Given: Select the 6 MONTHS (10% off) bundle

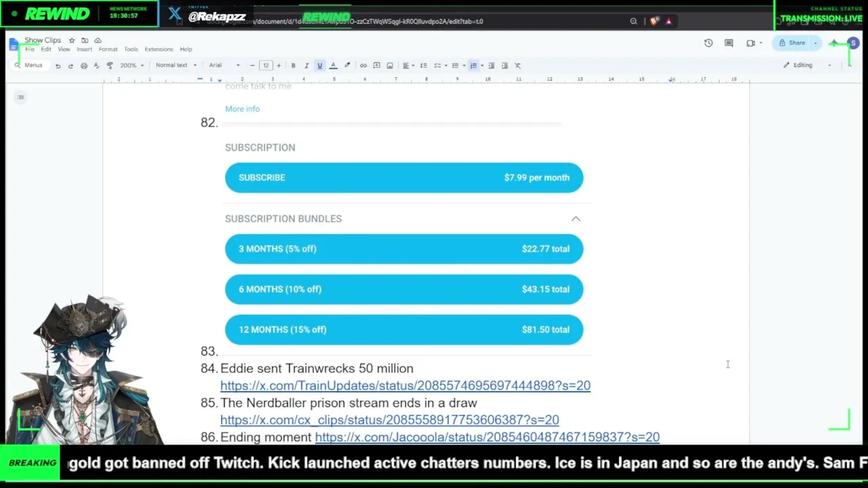Looking at the screenshot, I should click(404, 289).
